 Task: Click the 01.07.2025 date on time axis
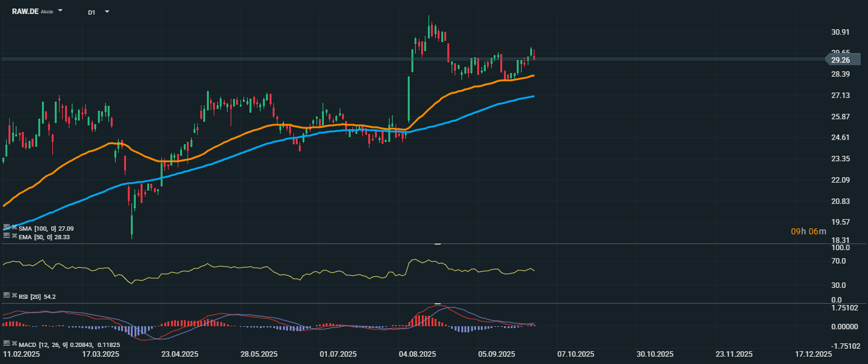point(338,354)
